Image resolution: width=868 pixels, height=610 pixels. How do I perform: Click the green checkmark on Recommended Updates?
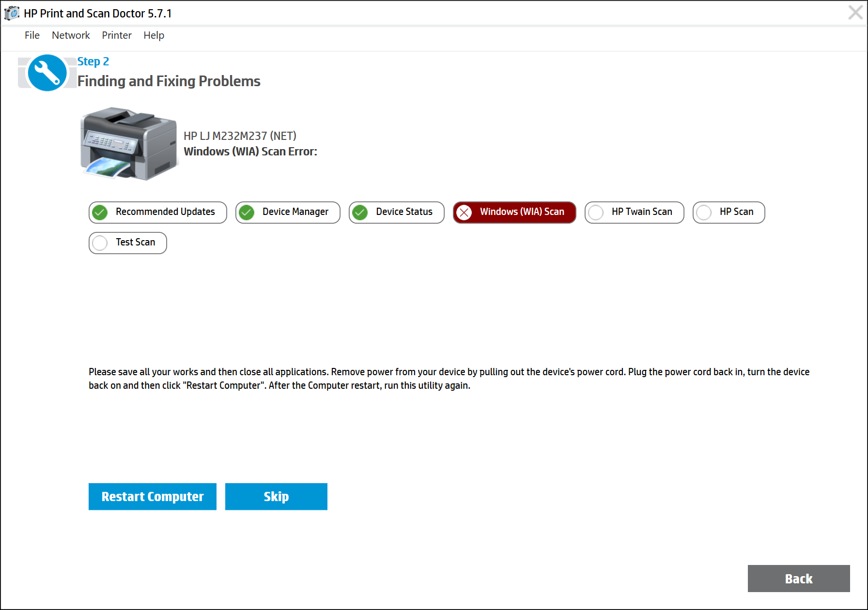pos(100,212)
